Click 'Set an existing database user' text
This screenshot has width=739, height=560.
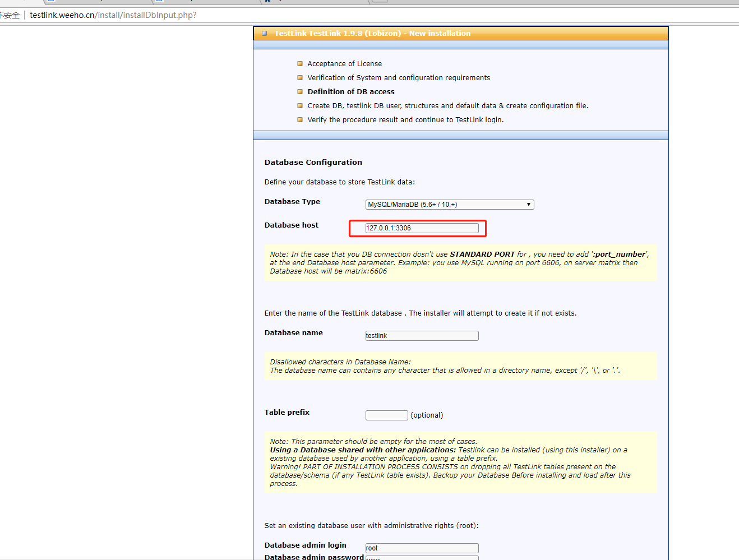tap(372, 526)
